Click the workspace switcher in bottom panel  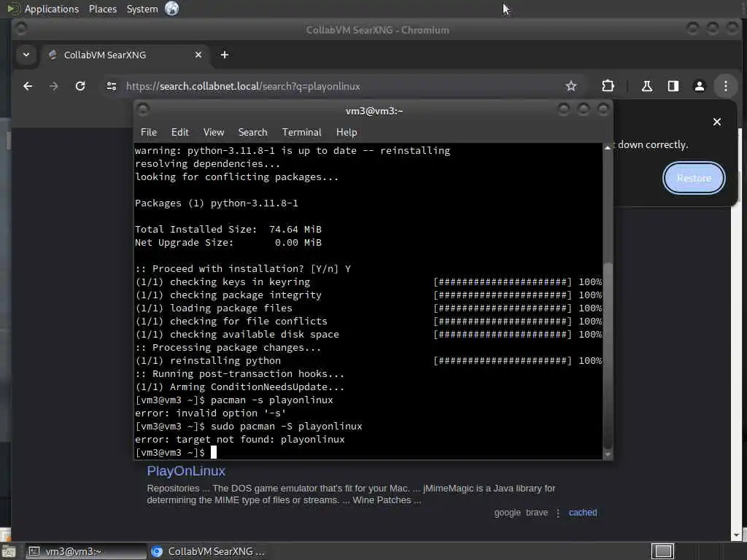tap(662, 551)
